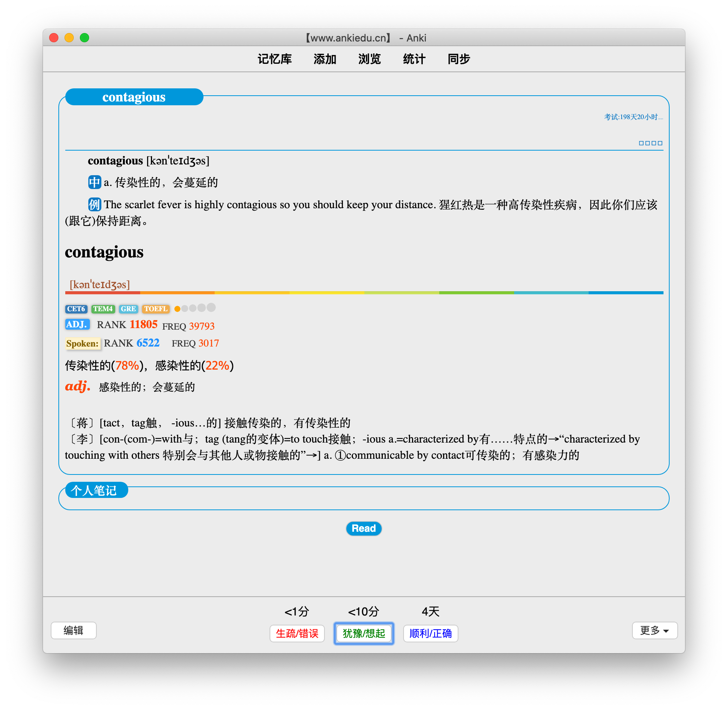Click the orange adj. label
728x710 pixels.
point(78,386)
